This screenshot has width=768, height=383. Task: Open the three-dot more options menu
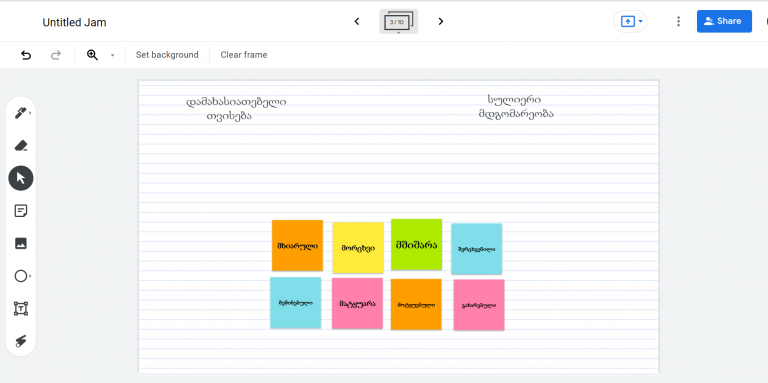click(678, 22)
